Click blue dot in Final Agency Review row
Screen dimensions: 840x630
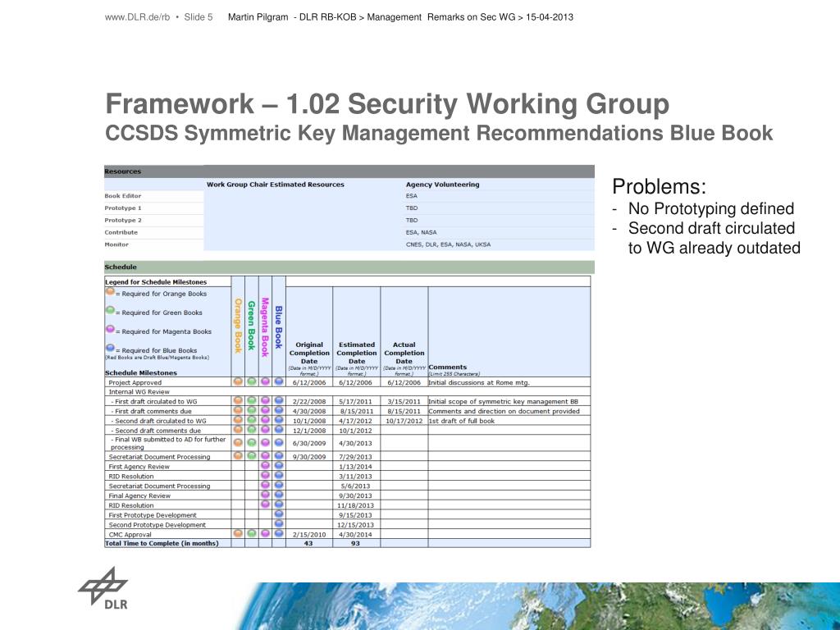pos(279,495)
